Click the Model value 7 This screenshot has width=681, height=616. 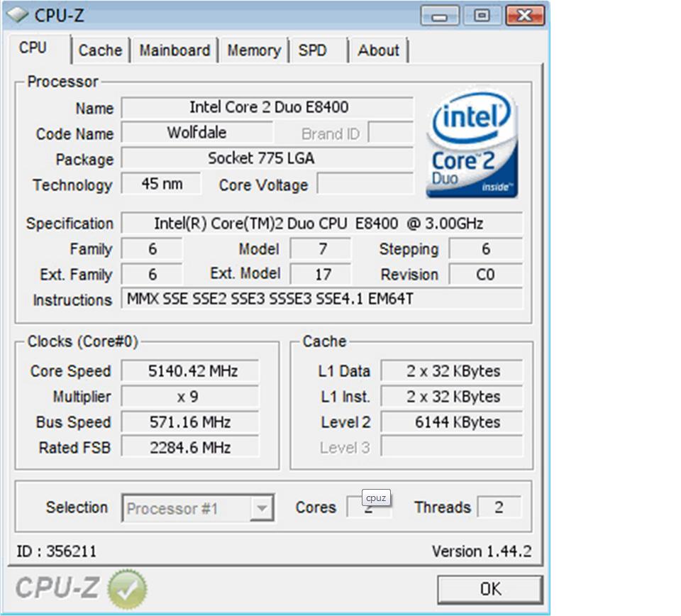click(x=321, y=249)
